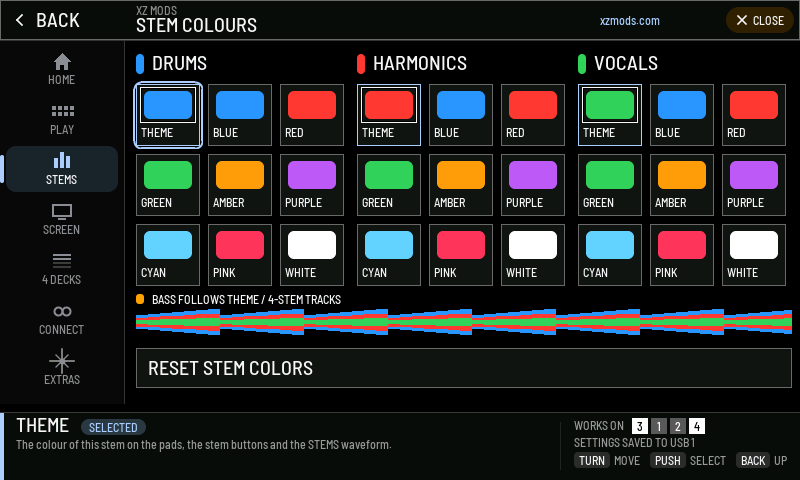Image resolution: width=800 pixels, height=480 pixels.
Task: Set Drums colour to Blue
Action: click(x=240, y=115)
